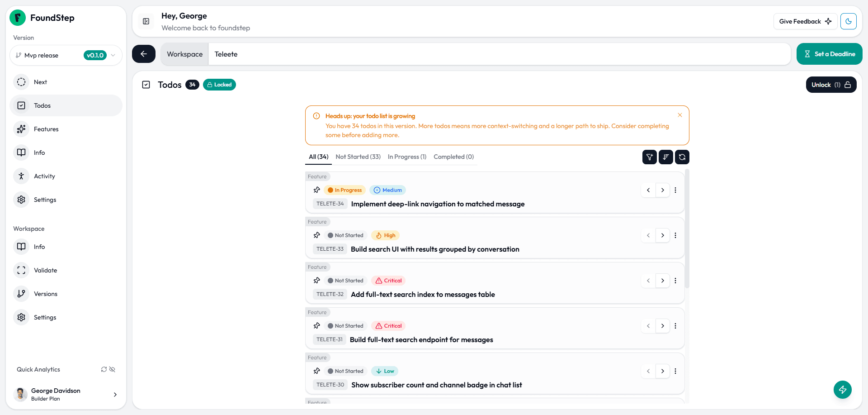Screen dimensions: 868x415
Task: Click the Workspace breadcrumb label
Action: tap(185, 54)
